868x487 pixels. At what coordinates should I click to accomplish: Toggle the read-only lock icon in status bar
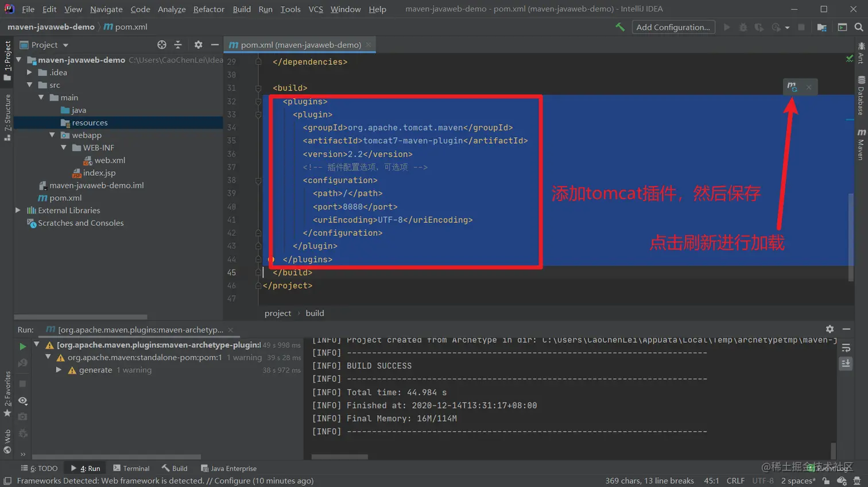[x=826, y=481]
